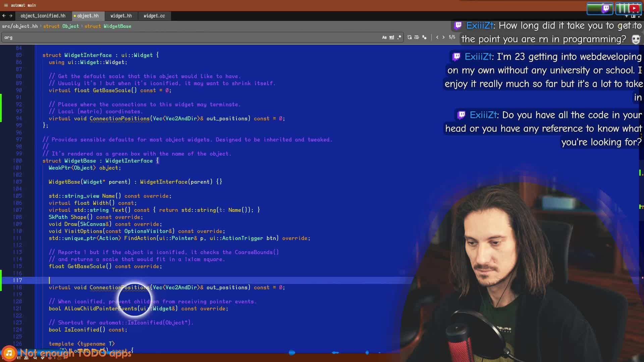The width and height of the screenshot is (644, 362).
Task: Switch to the object_iconified.hh tab
Action: [x=43, y=16]
